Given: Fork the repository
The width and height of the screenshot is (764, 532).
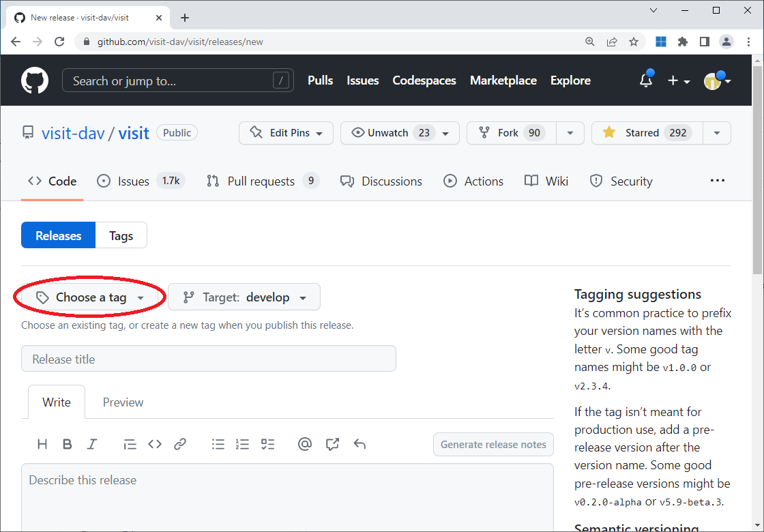Looking at the screenshot, I should (512, 133).
